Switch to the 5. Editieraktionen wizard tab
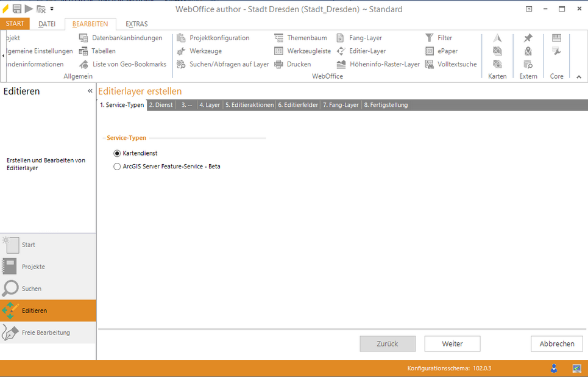 coord(249,105)
